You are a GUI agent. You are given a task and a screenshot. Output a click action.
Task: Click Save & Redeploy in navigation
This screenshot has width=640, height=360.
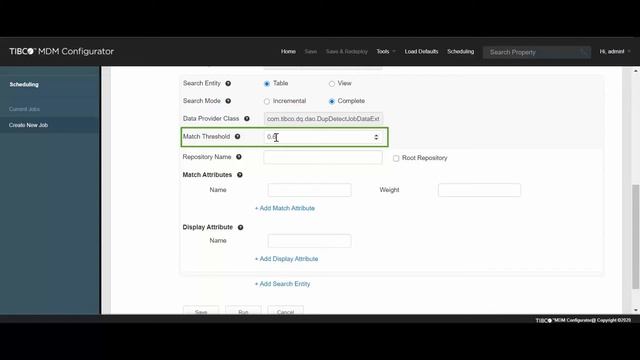point(347,51)
